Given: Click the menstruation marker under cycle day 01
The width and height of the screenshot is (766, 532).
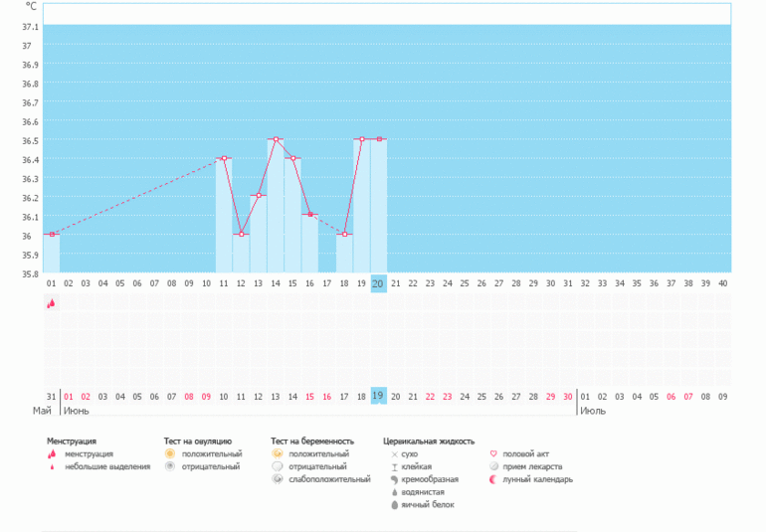Looking at the screenshot, I should click(x=51, y=304).
